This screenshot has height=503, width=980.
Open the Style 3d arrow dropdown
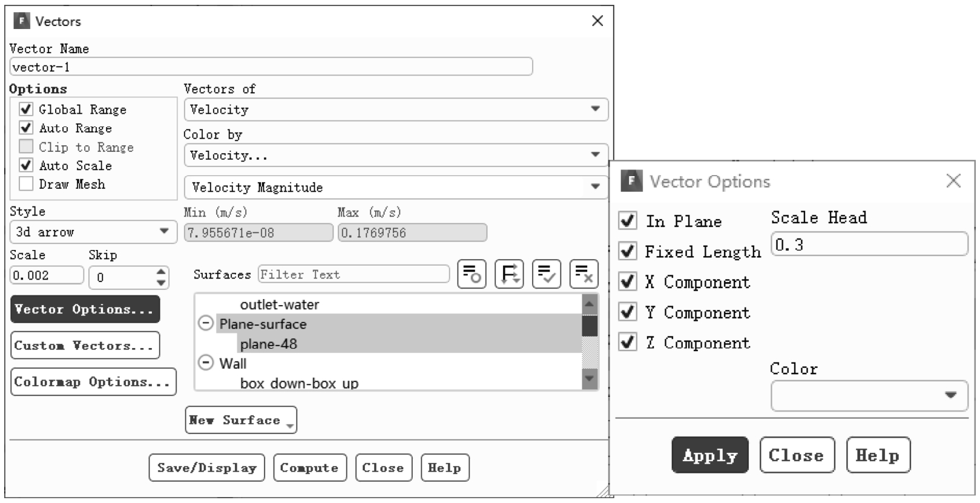tap(93, 232)
